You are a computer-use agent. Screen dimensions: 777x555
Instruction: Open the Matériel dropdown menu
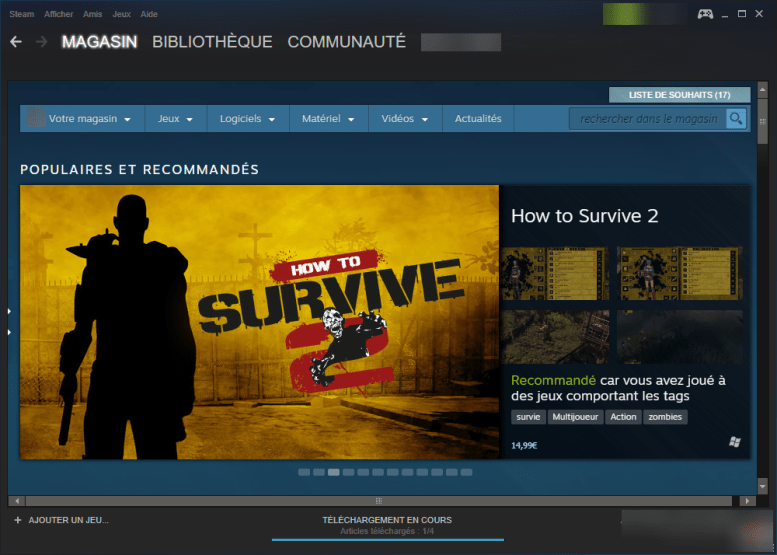coord(328,119)
